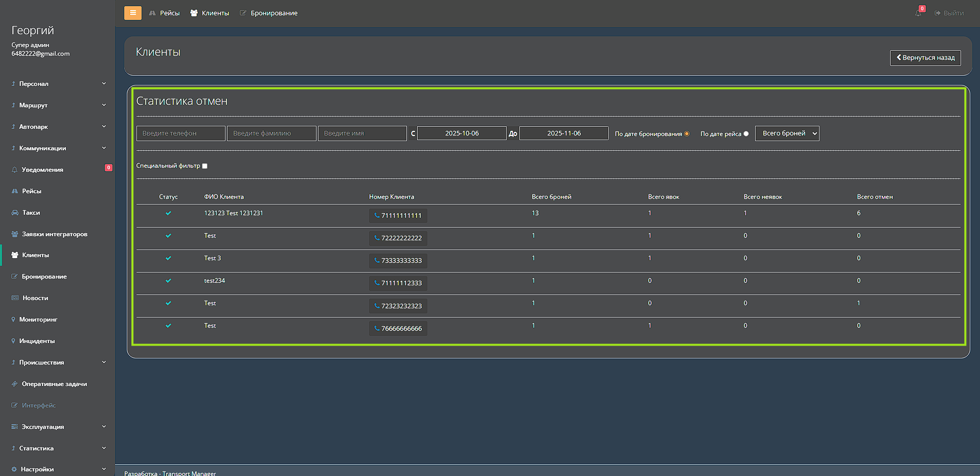Click the start date field 2025-10-06
Image resolution: width=980 pixels, height=476 pixels.
(462, 133)
